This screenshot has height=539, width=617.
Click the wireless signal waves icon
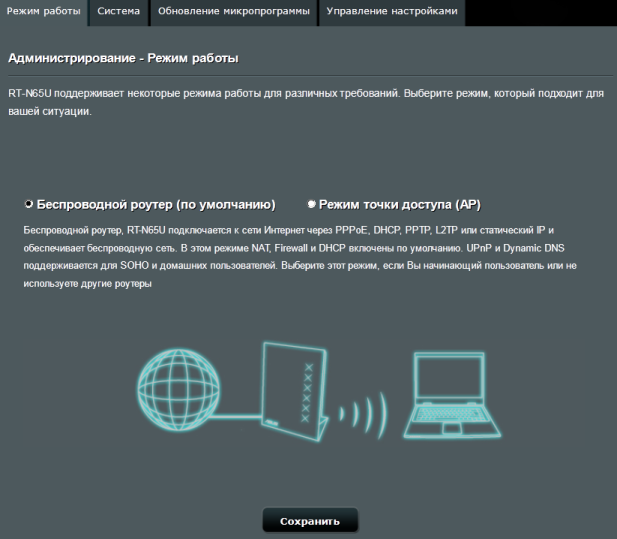pos(363,415)
